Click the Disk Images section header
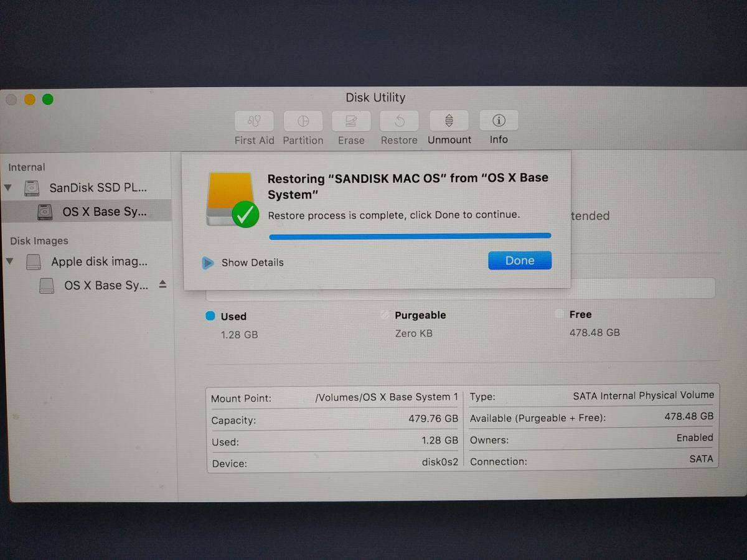Screen dimensions: 747x560 [39, 241]
